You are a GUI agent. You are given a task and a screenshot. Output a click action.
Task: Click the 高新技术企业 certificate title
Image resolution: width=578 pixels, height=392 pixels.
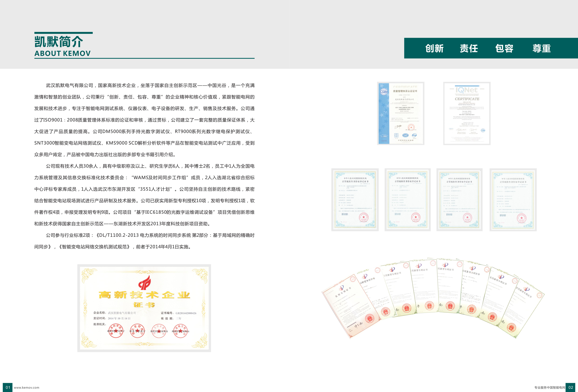click(144, 295)
